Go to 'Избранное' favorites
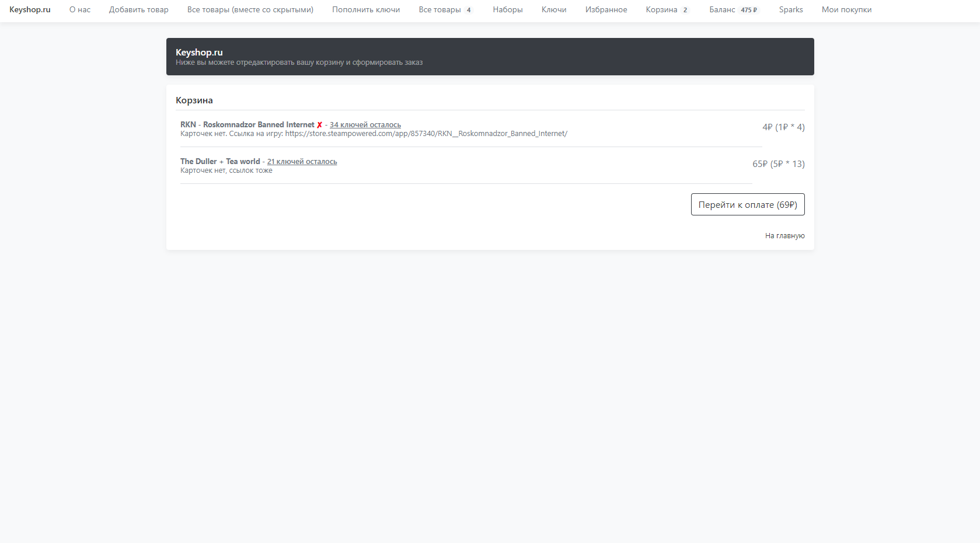Image resolution: width=980 pixels, height=543 pixels. point(606,10)
